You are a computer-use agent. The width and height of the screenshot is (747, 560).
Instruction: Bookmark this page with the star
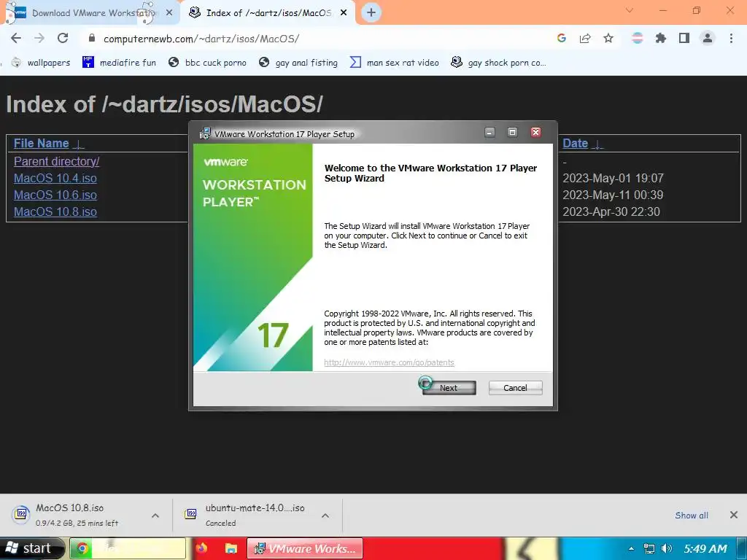[x=608, y=38]
